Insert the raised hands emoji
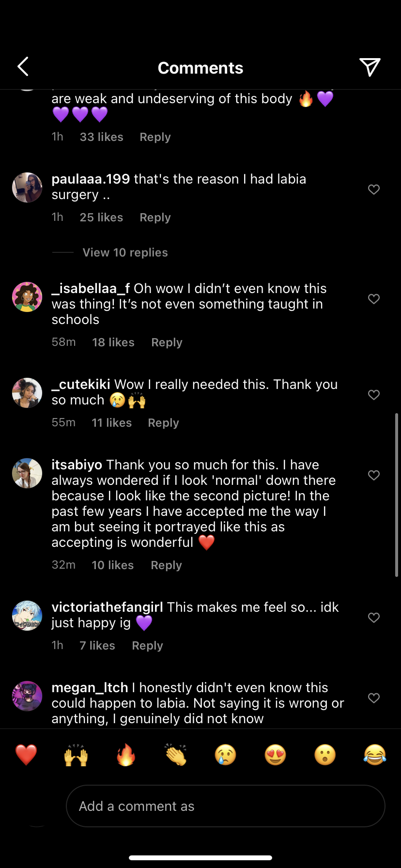The height and width of the screenshot is (868, 401). [x=76, y=755]
